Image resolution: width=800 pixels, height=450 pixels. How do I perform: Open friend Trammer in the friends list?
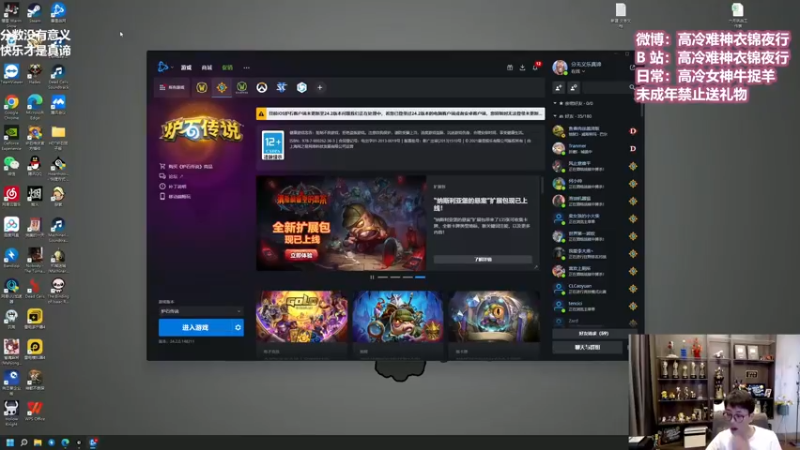(x=594, y=148)
